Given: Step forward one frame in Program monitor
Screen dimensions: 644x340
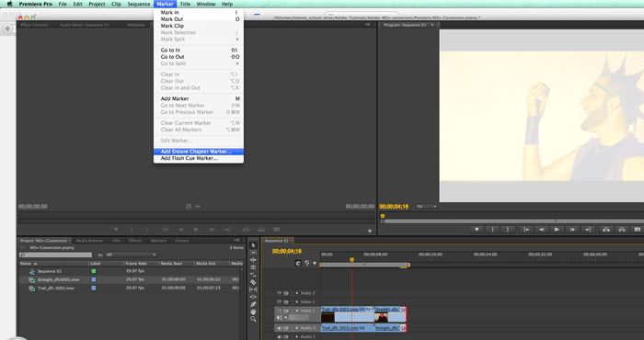Looking at the screenshot, I should click(572, 230).
